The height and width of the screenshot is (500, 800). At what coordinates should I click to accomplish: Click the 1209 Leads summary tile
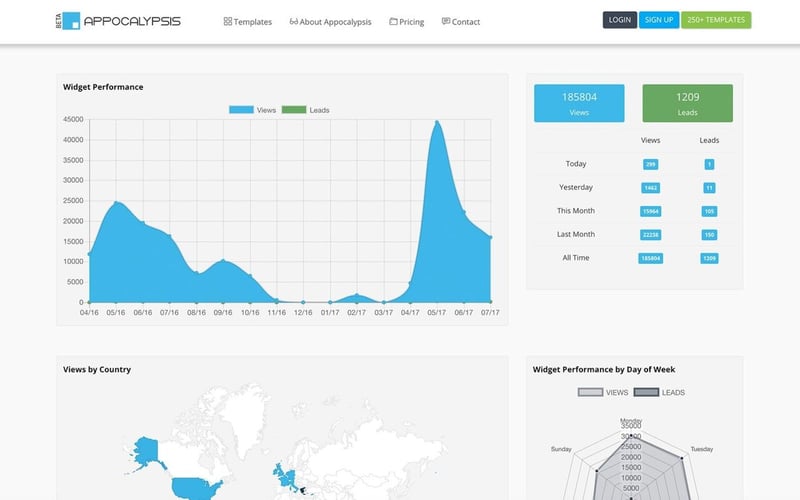(x=687, y=103)
